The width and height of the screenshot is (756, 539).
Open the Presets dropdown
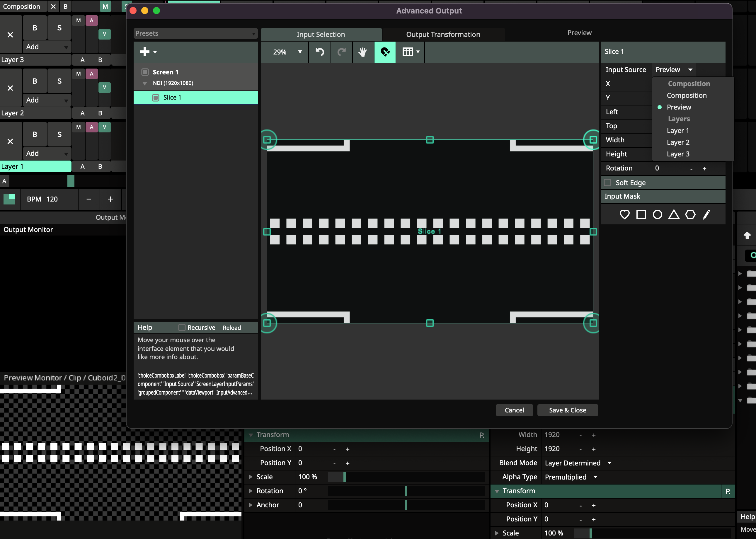click(195, 33)
